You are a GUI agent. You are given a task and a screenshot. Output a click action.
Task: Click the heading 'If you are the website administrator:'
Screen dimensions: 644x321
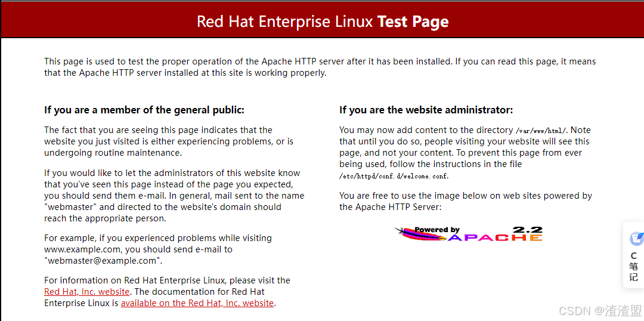(x=426, y=110)
